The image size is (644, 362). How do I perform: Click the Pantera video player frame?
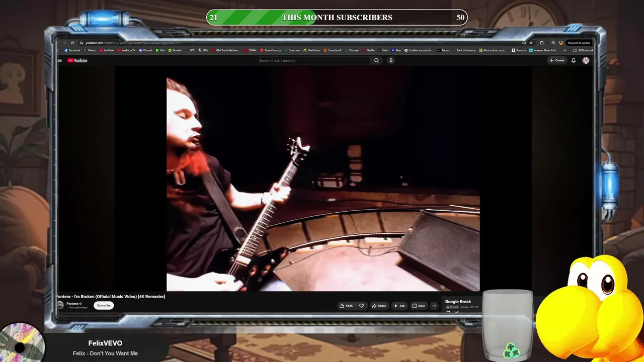tap(323, 178)
